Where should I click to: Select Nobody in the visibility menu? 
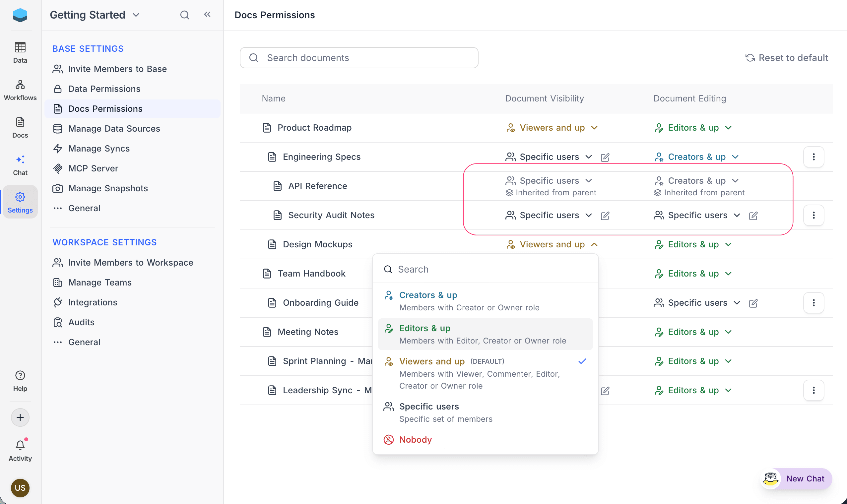[x=415, y=439]
